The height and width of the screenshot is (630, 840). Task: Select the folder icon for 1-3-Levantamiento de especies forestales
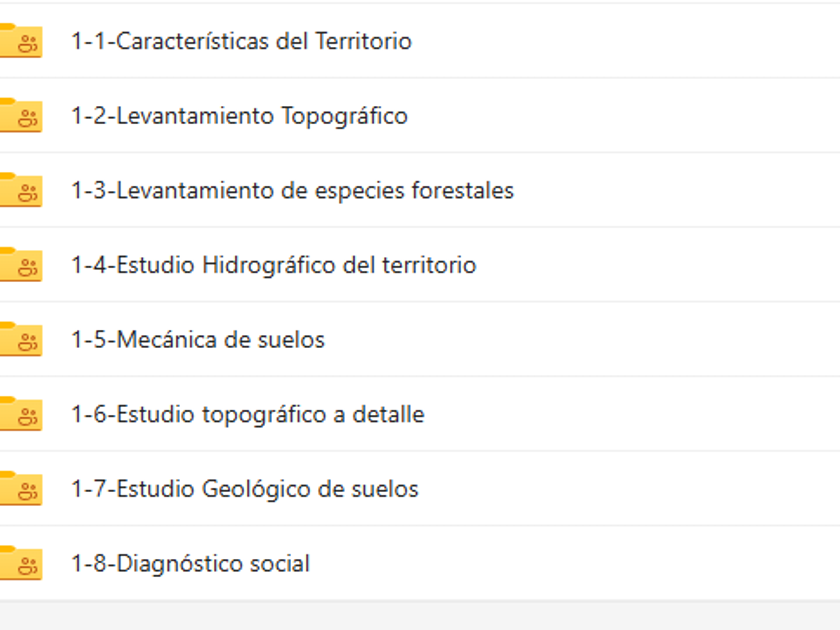point(20,190)
